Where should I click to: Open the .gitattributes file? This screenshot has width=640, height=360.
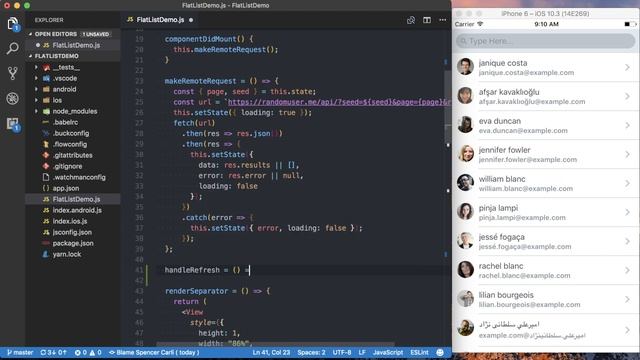pyautogui.click(x=72, y=156)
